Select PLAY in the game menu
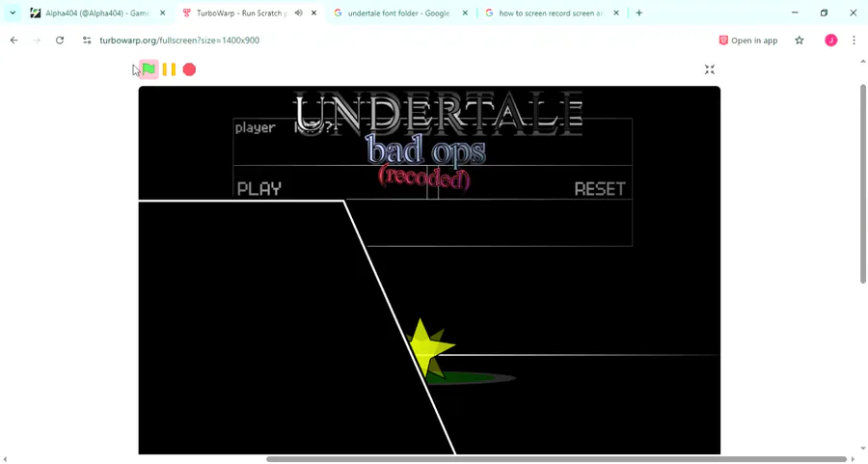This screenshot has width=868, height=464. point(259,189)
